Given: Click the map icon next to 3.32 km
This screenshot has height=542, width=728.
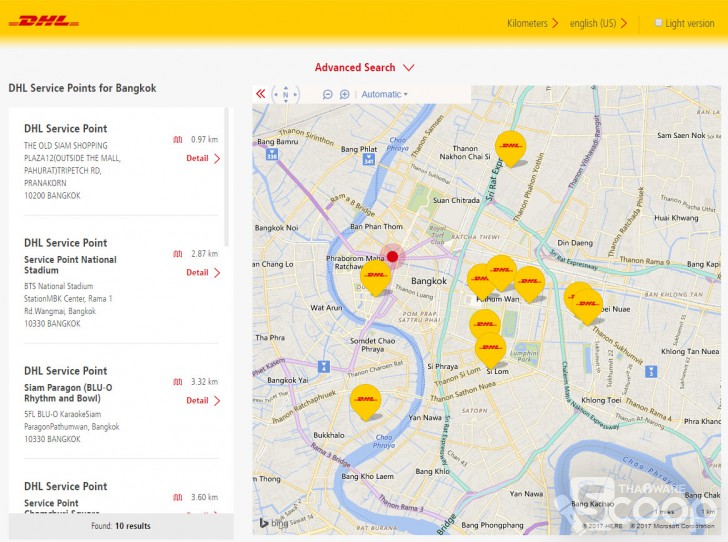Looking at the screenshot, I should (x=177, y=382).
